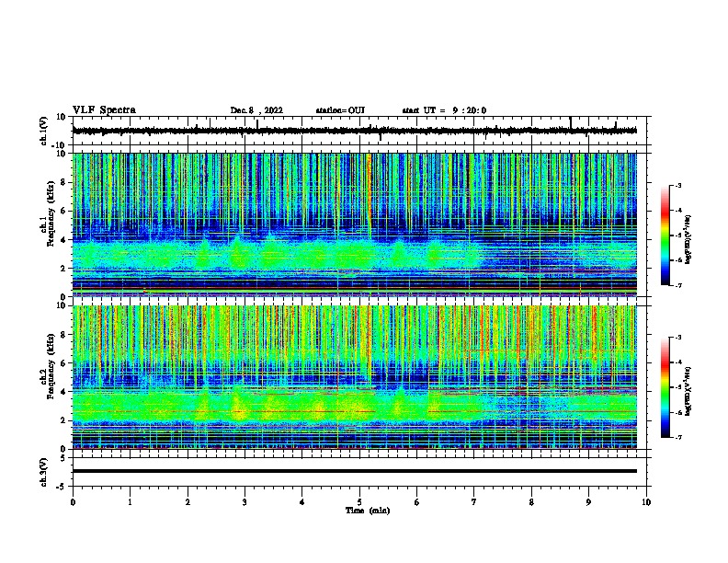The width and height of the screenshot is (728, 563).
Task: Click the ch.3(V) axis label
Action: 43,472
